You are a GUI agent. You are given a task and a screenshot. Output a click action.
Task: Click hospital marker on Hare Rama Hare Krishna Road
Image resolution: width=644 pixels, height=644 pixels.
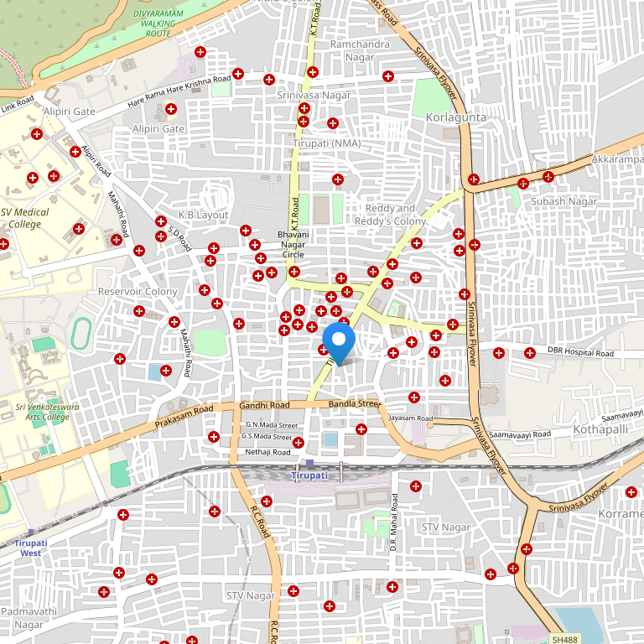[x=239, y=75]
